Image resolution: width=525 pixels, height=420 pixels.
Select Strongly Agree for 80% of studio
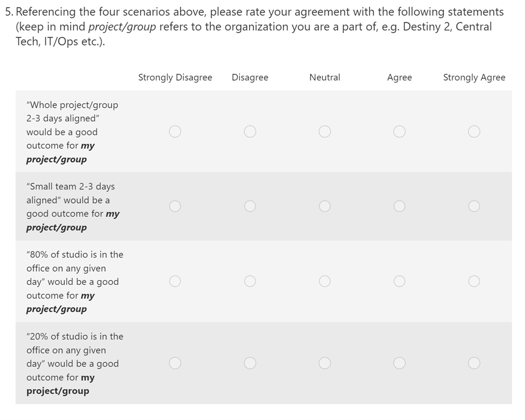tap(474, 281)
